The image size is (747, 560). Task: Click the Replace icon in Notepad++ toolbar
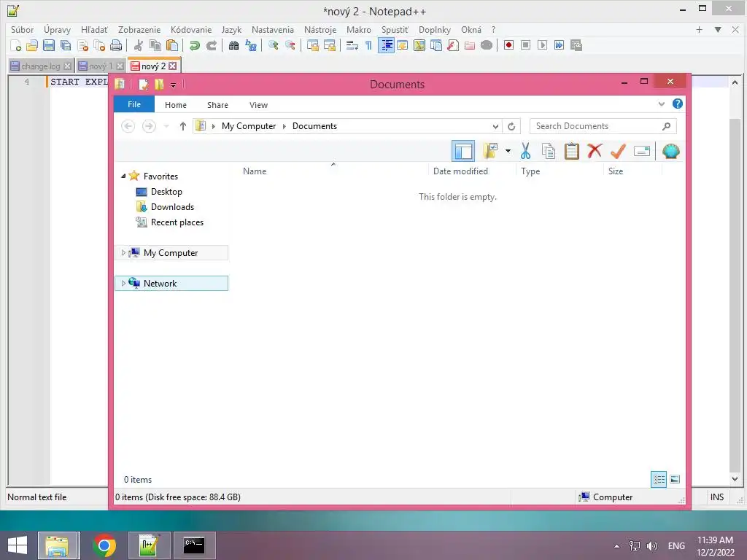pyautogui.click(x=251, y=45)
